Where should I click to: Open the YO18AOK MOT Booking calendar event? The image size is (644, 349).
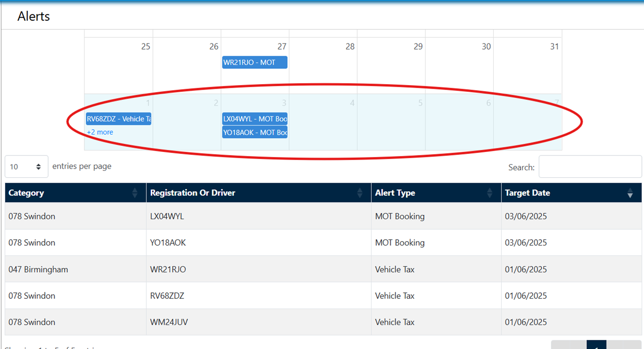coord(254,133)
